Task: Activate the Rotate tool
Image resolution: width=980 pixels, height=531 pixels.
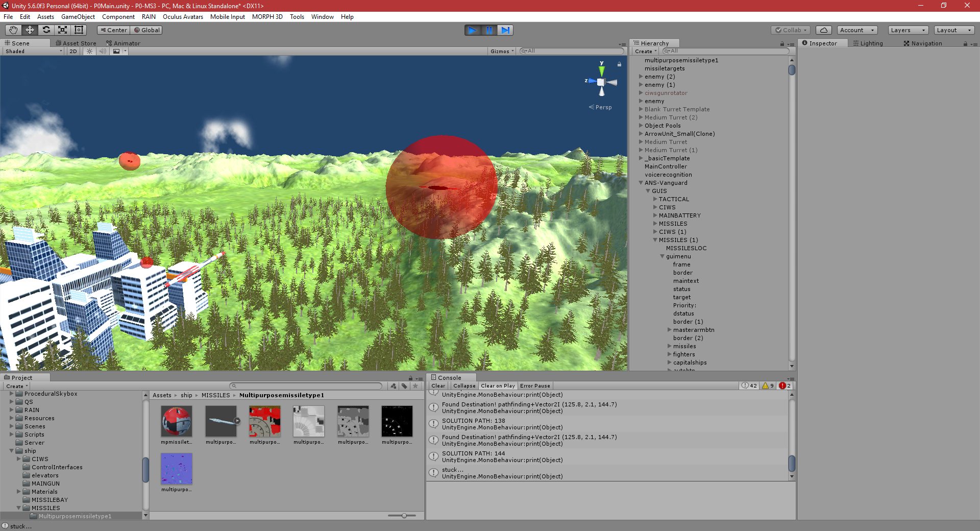Action: (46, 30)
